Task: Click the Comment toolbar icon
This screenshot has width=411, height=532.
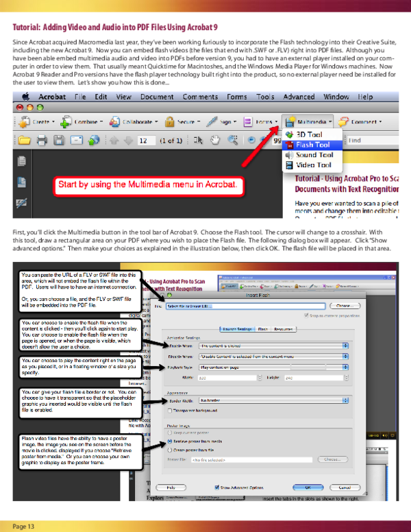Action: [343, 121]
